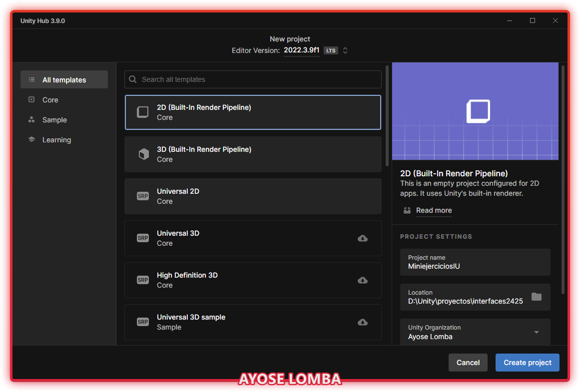The image size is (580, 392).
Task: Click the magnifier icon in template search
Action: click(133, 79)
